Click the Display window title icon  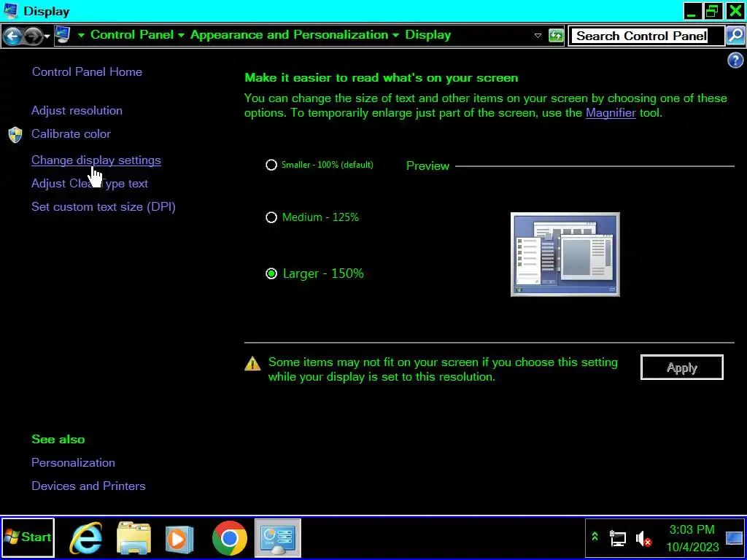point(10,11)
